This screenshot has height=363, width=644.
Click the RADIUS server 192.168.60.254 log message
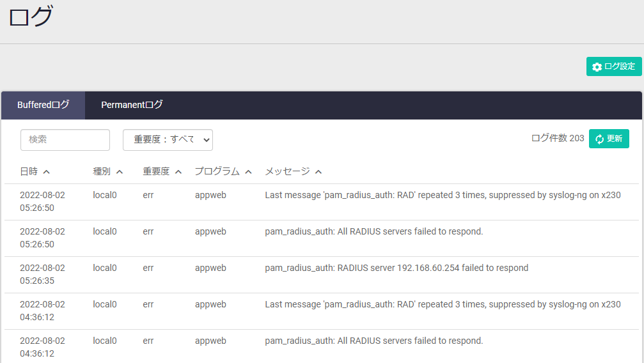(x=397, y=268)
